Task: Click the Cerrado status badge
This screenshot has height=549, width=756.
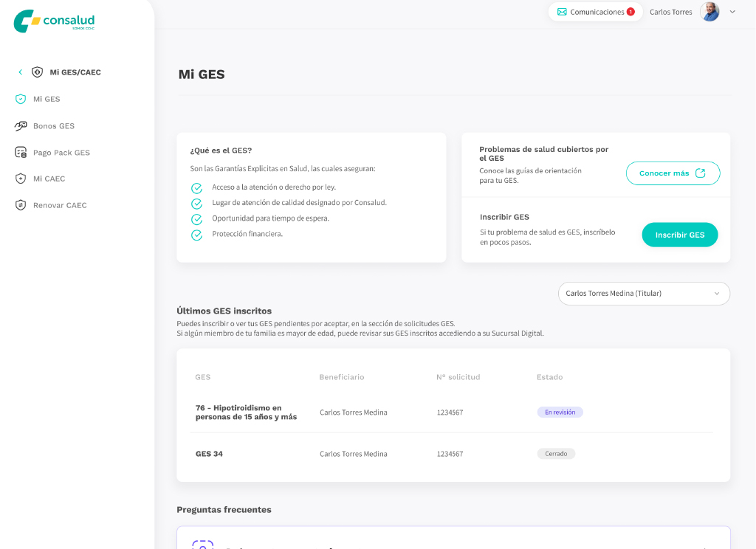Action: click(556, 454)
